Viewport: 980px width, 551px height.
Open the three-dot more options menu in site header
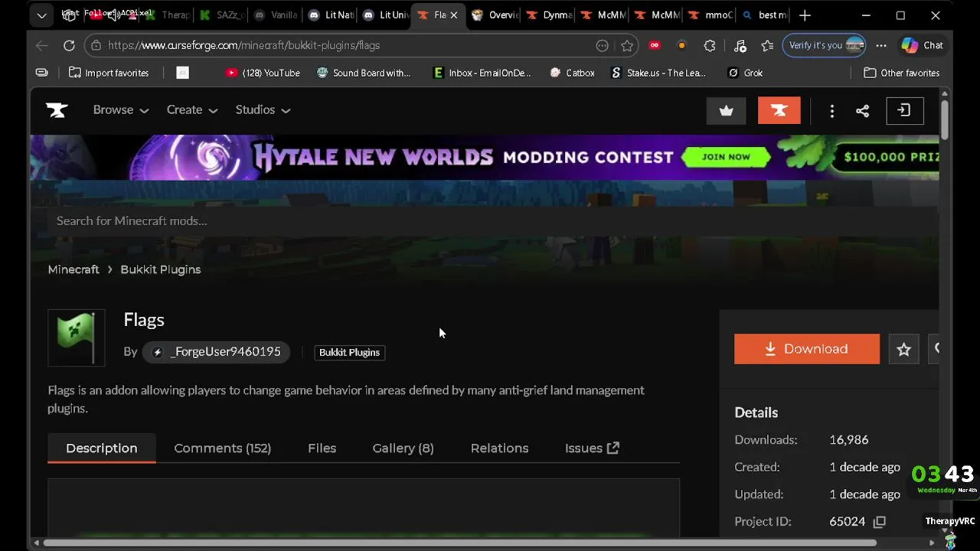832,111
